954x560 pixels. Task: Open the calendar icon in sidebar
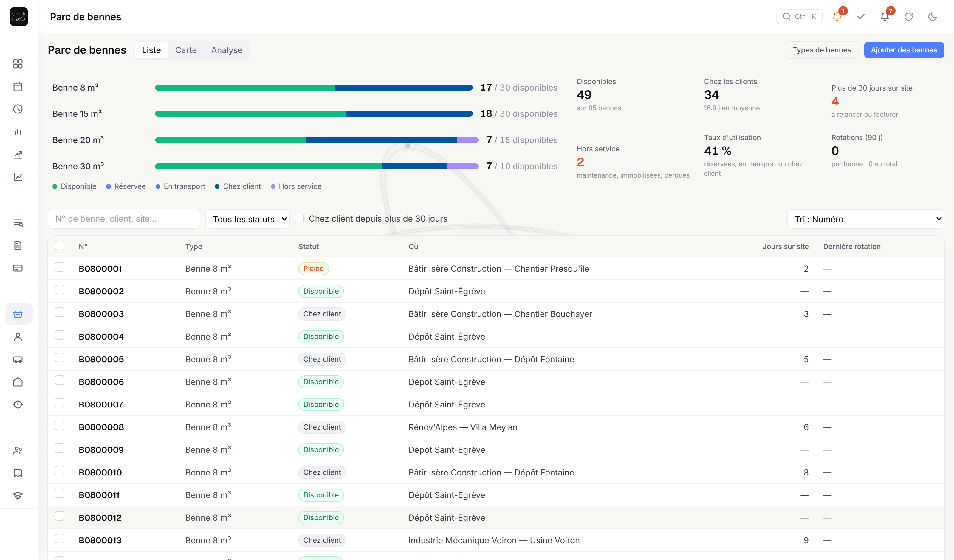(x=18, y=86)
